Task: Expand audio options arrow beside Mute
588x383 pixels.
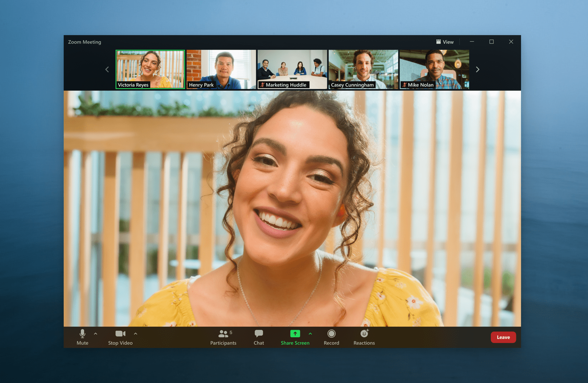Action: tap(96, 334)
